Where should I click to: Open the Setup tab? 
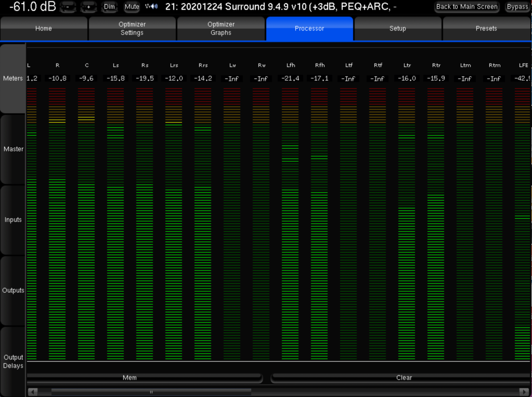click(398, 28)
